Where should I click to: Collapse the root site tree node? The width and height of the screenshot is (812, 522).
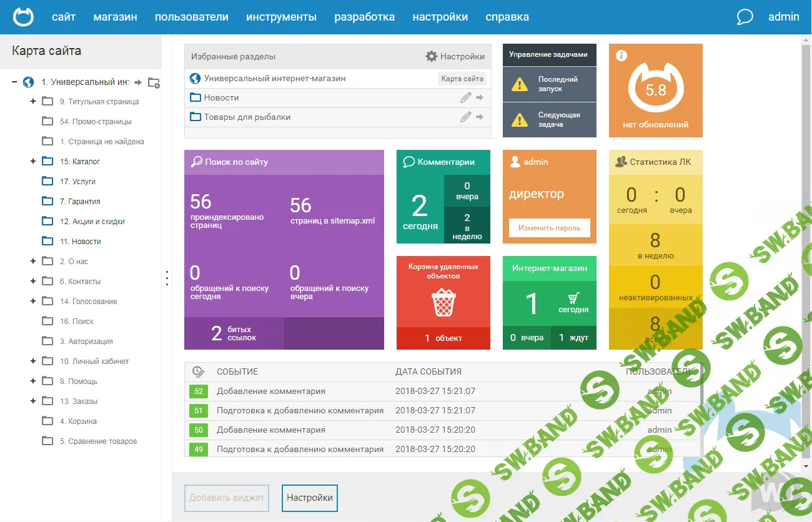[14, 82]
